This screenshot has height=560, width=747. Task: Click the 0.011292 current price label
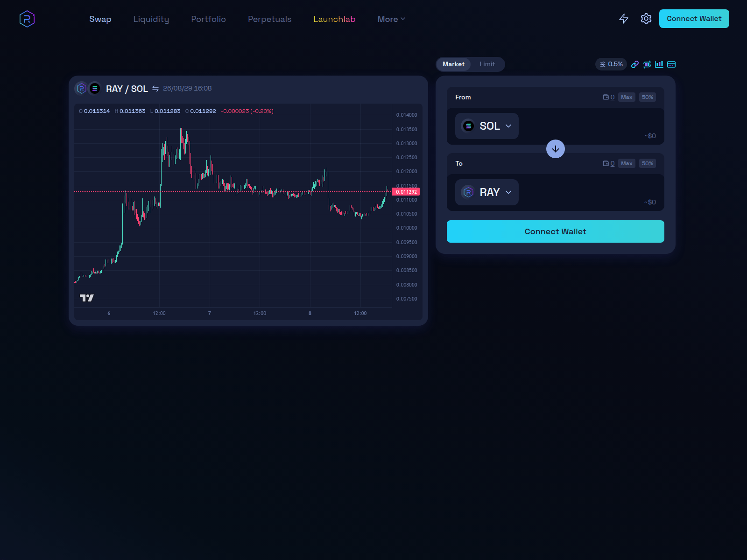[x=406, y=192]
